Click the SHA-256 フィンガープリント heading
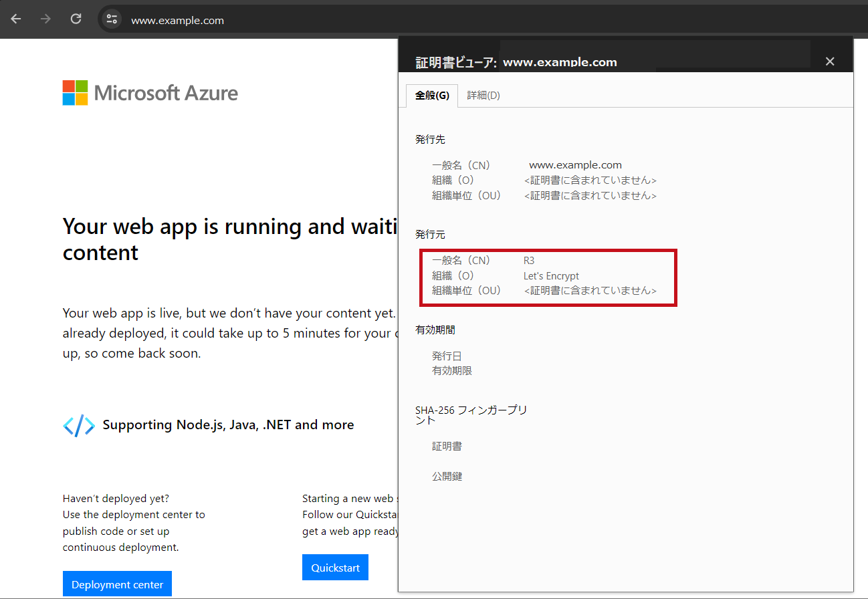Viewport: 868px width, 599px height. tap(471, 414)
